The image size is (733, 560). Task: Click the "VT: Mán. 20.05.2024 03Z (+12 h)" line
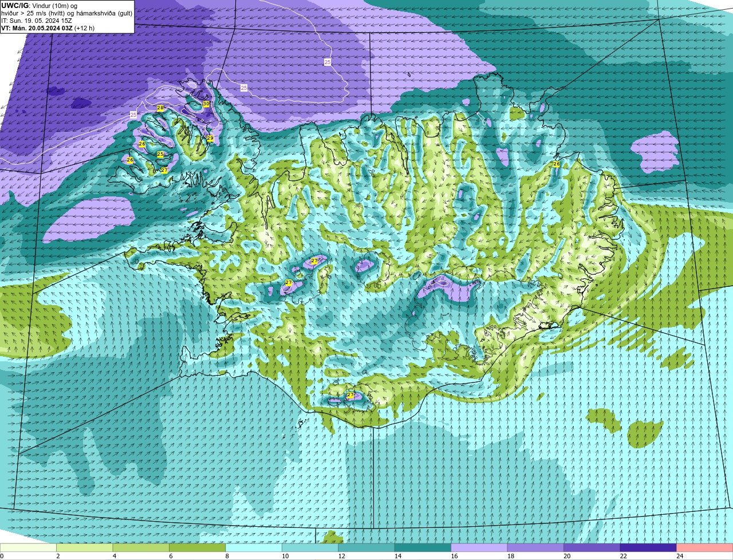pyautogui.click(x=48, y=27)
